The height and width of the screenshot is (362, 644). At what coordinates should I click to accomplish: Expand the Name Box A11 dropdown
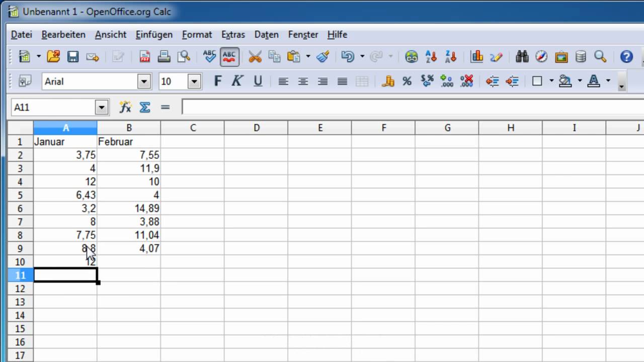coord(102,107)
